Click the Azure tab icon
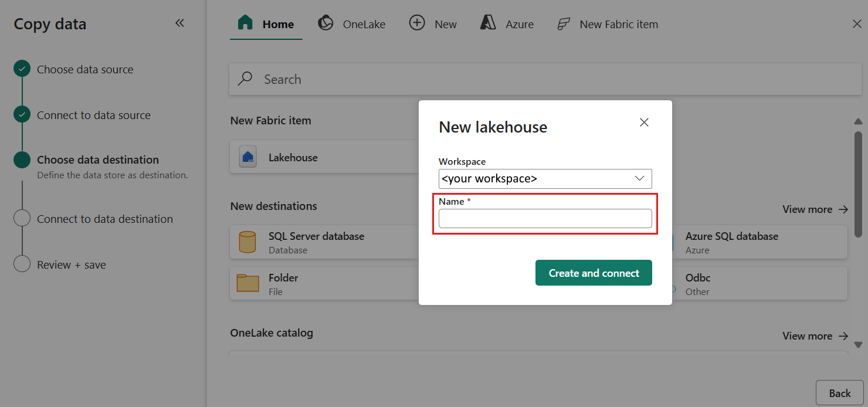Image resolution: width=868 pixels, height=407 pixels. 487,23
